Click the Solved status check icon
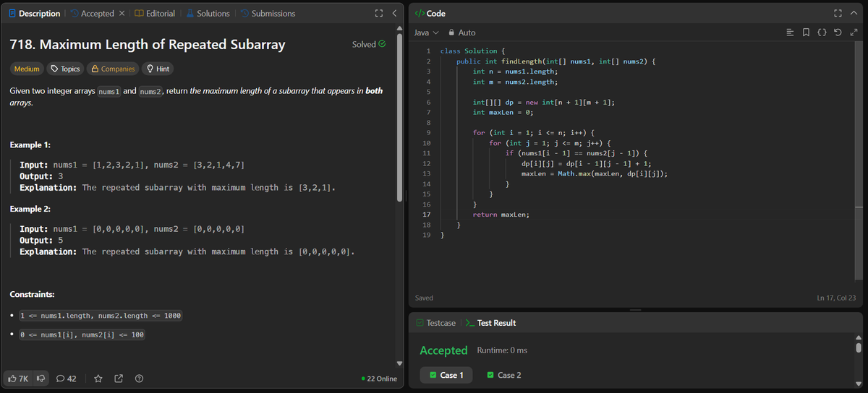This screenshot has height=393, width=868. [382, 44]
